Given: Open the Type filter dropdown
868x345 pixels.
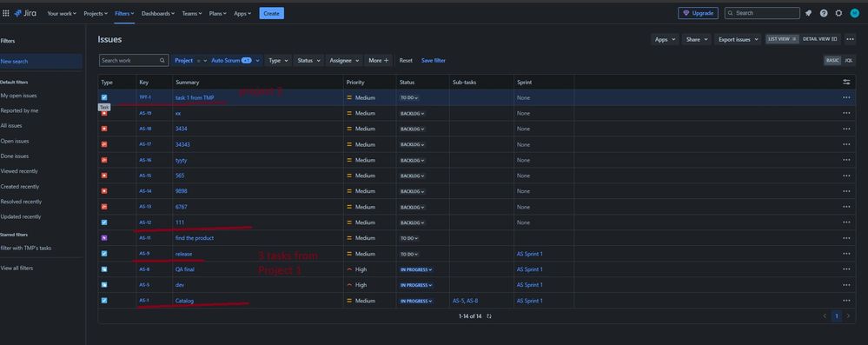Looking at the screenshot, I should click(x=278, y=60).
